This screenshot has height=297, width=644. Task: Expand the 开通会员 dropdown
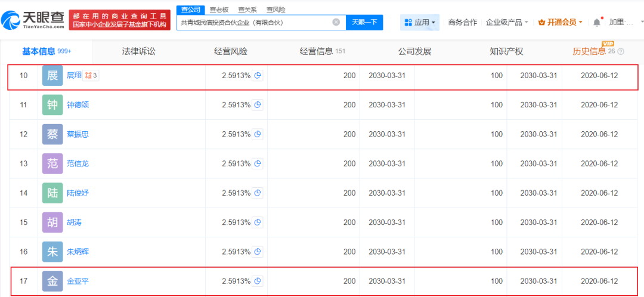[560, 22]
